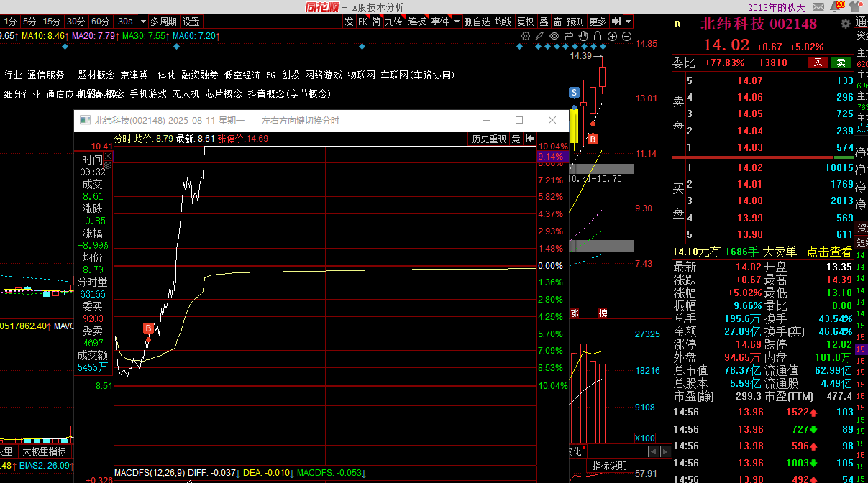This screenshot has height=483, width=868.
Task: Click the 复权 adjustment button
Action: pos(526,22)
